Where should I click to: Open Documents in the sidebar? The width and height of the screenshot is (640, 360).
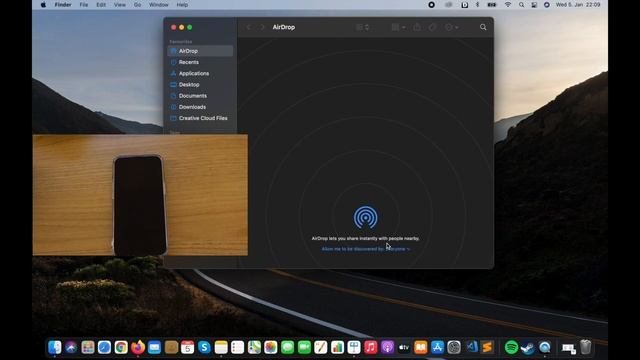(x=200, y=96)
